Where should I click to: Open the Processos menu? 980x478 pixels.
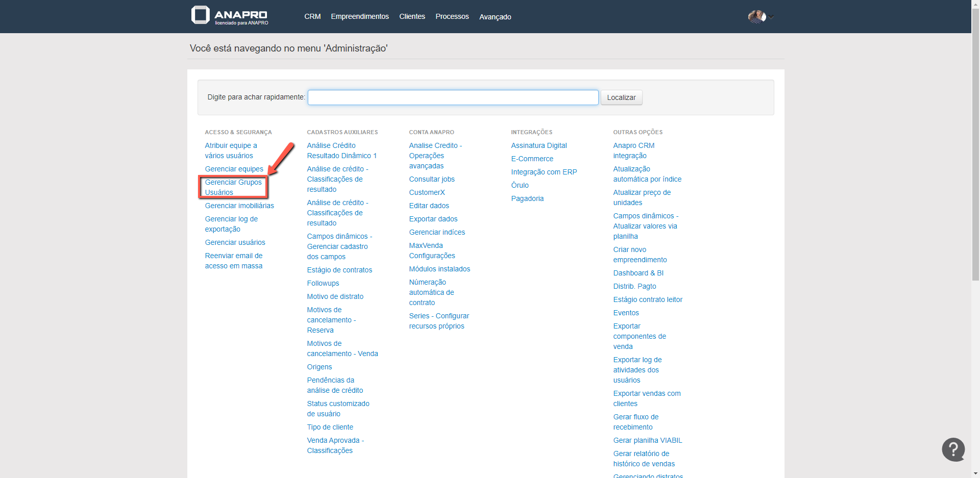click(452, 16)
